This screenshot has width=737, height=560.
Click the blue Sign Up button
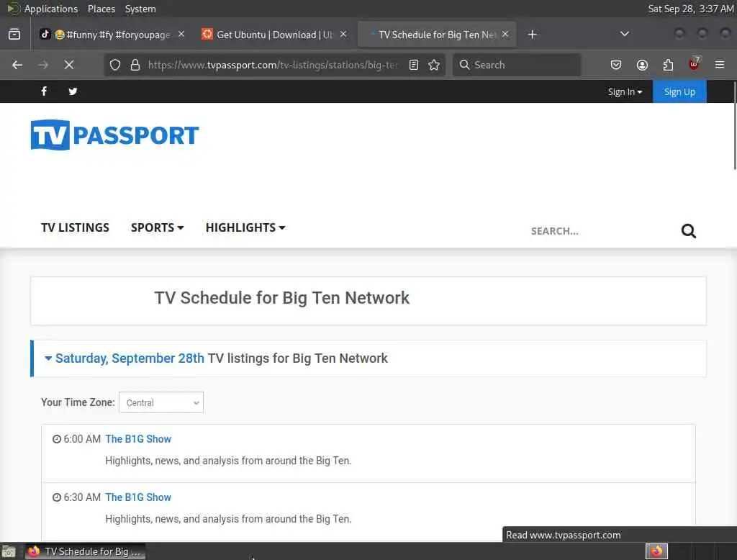click(x=679, y=91)
